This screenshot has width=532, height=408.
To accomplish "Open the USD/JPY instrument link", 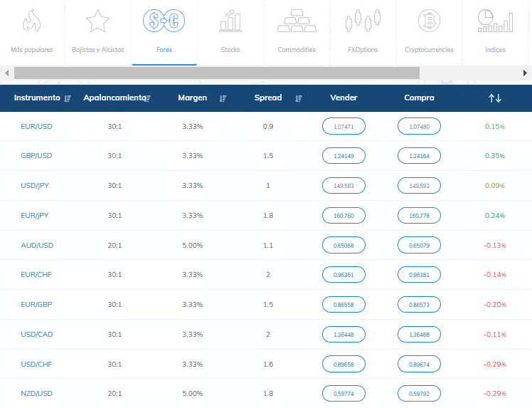I will pyautogui.click(x=36, y=186).
